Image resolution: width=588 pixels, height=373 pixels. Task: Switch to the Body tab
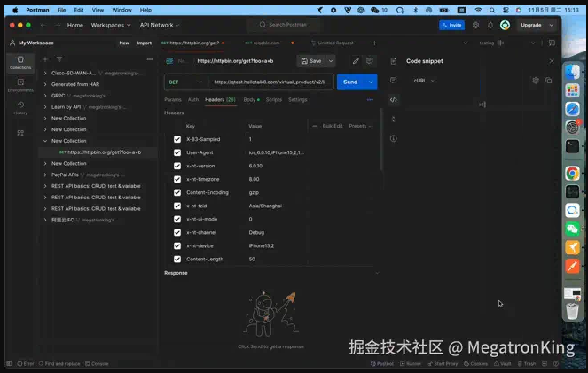click(251, 99)
